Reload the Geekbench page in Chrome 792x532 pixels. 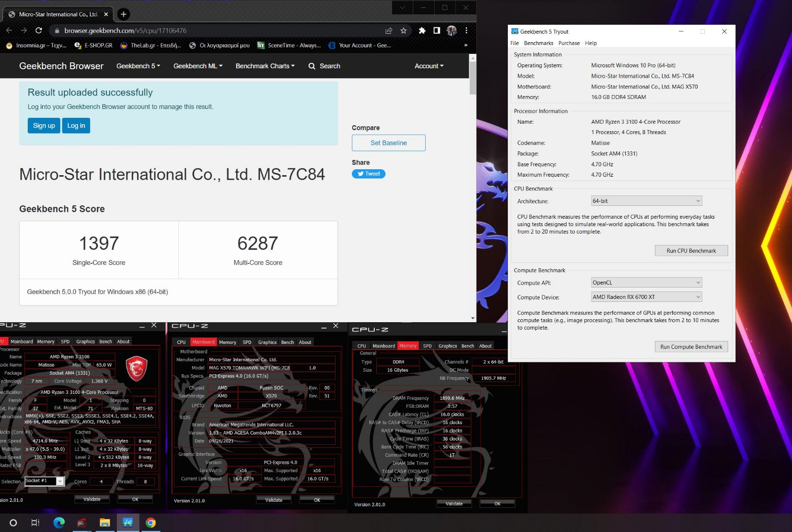coord(39,31)
